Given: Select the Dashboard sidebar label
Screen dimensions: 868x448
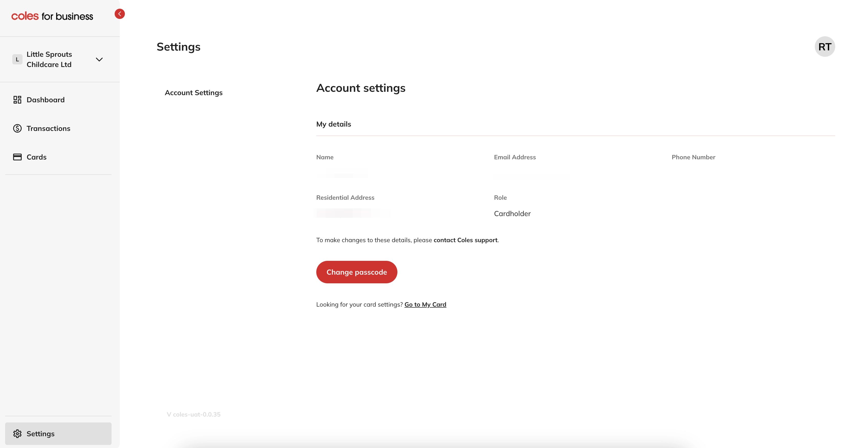Looking at the screenshot, I should (x=46, y=100).
